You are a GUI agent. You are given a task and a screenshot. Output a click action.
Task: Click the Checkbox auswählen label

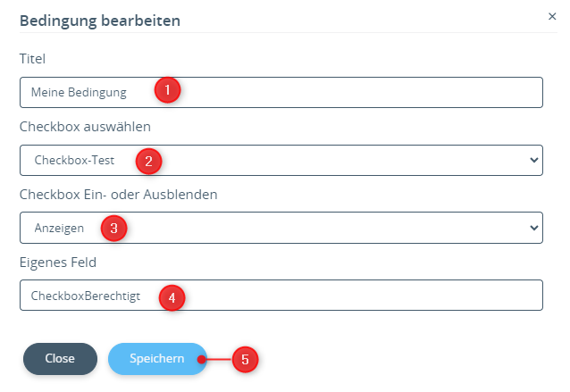[85, 127]
